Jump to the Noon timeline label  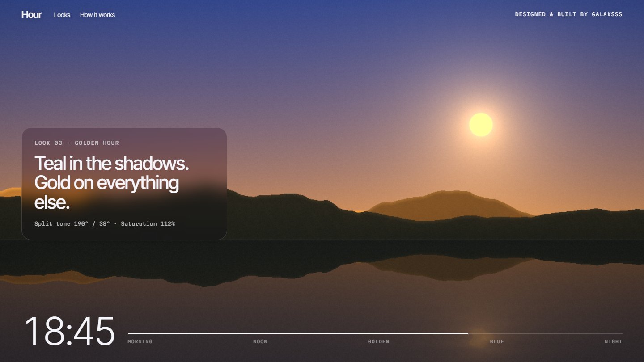tap(260, 341)
